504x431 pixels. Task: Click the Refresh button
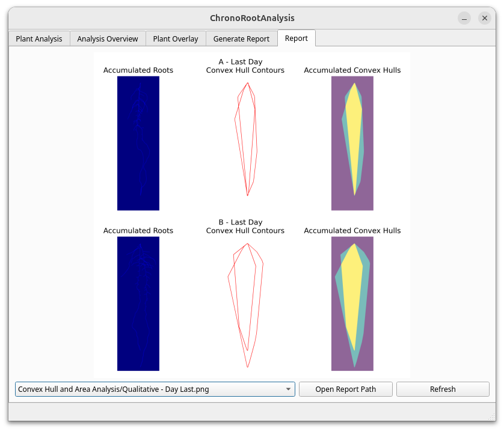coord(443,389)
